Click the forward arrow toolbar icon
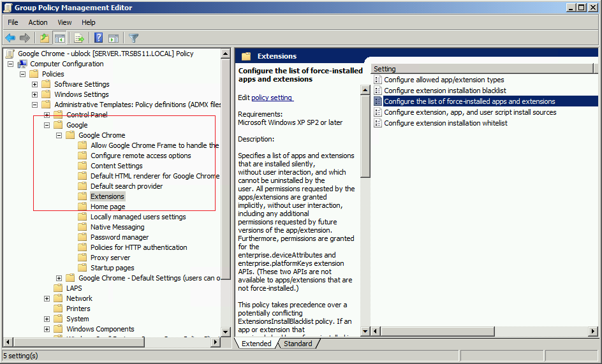The height and width of the screenshot is (364, 602). click(x=25, y=38)
